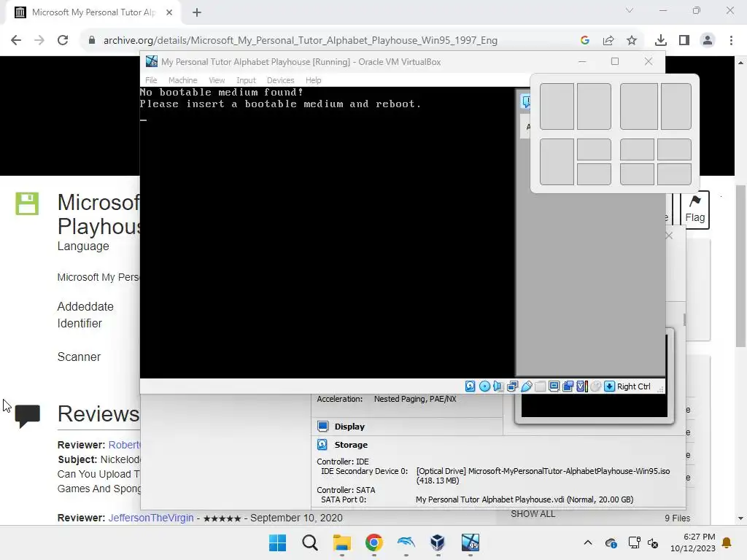This screenshot has width=747, height=560.
Task: Open taskbar Search magnifier
Action: tap(309, 542)
